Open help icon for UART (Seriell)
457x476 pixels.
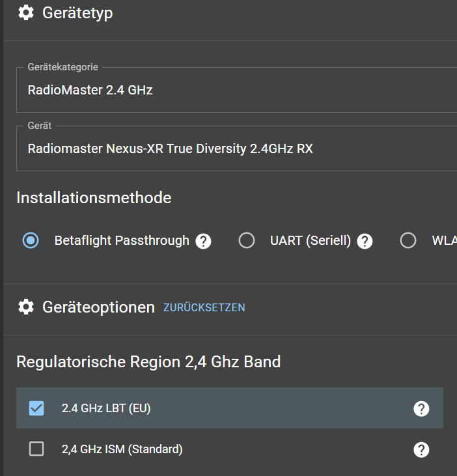pos(365,241)
